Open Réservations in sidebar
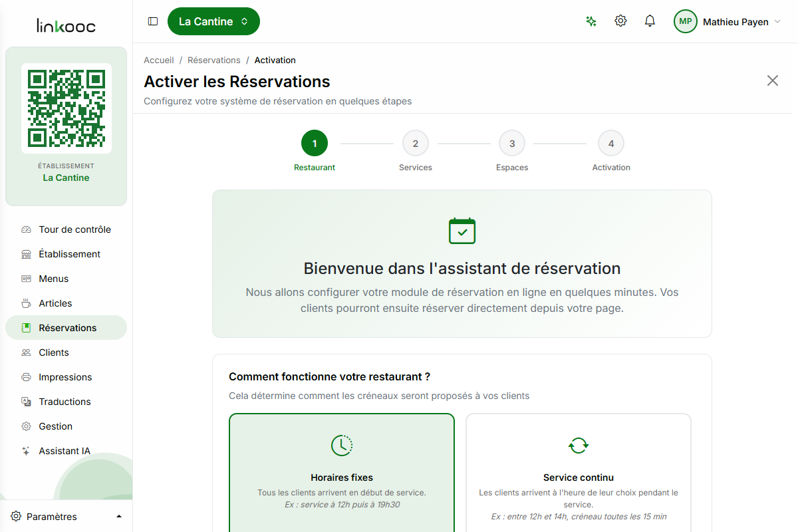 pyautogui.click(x=66, y=328)
